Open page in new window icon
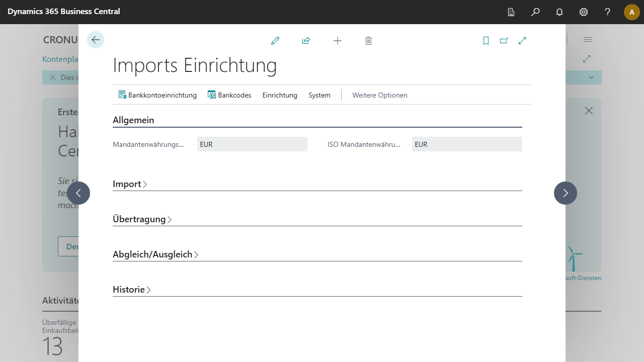The width and height of the screenshot is (644, 362). click(x=504, y=41)
